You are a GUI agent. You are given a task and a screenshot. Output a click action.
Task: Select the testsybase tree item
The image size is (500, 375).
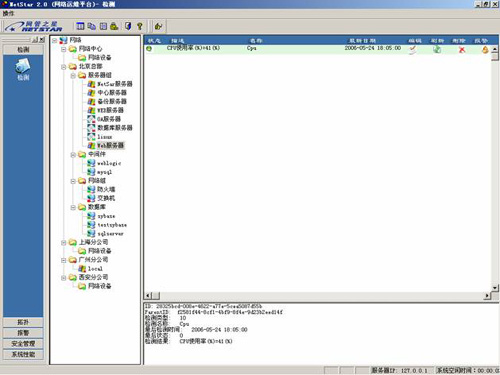[x=112, y=225]
